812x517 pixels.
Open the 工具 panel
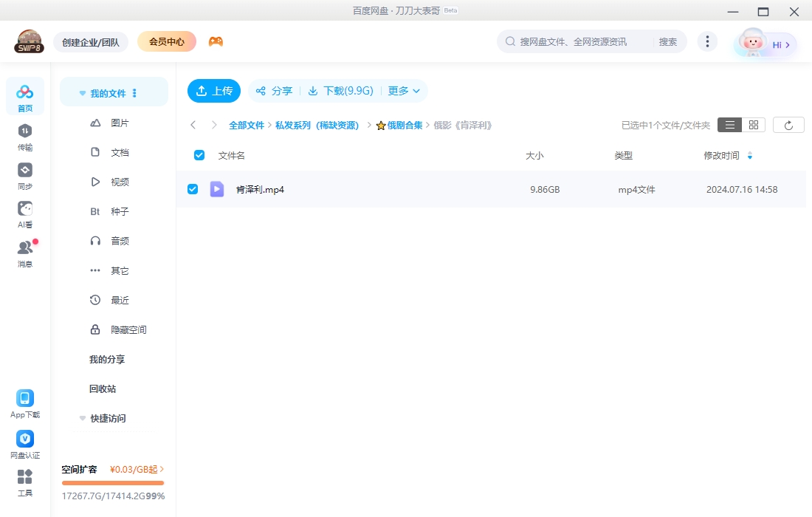(x=24, y=484)
